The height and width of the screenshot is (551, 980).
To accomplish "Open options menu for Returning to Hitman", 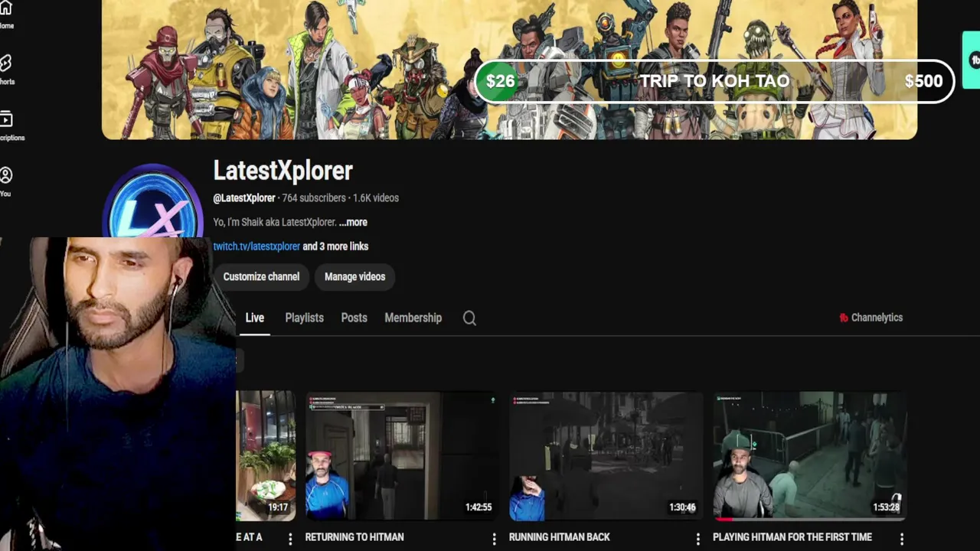I will point(494,539).
